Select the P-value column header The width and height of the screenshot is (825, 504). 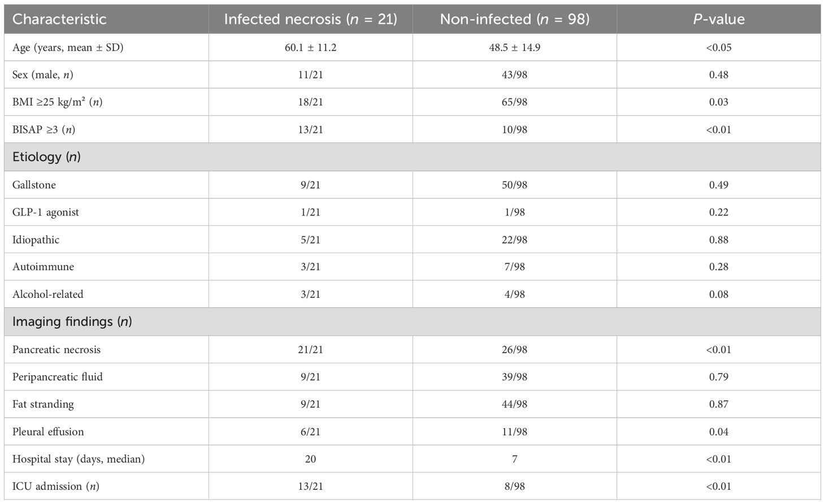click(718, 19)
